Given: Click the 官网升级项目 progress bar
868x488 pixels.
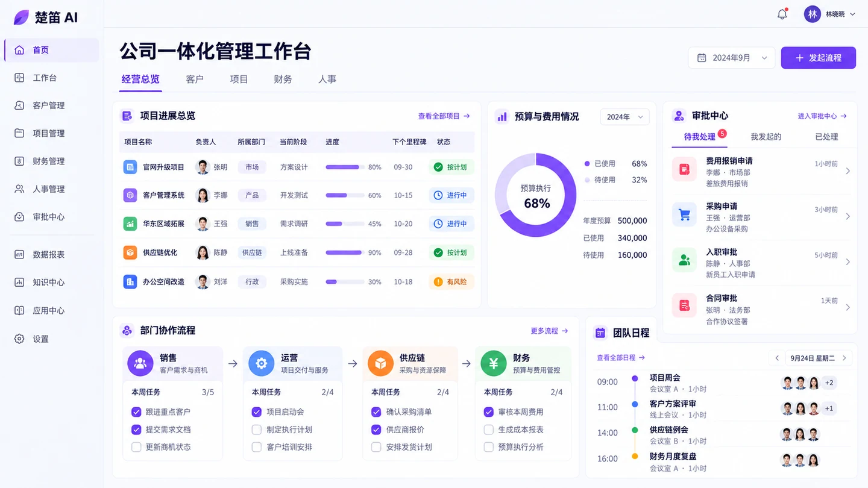Looking at the screenshot, I should 345,167.
